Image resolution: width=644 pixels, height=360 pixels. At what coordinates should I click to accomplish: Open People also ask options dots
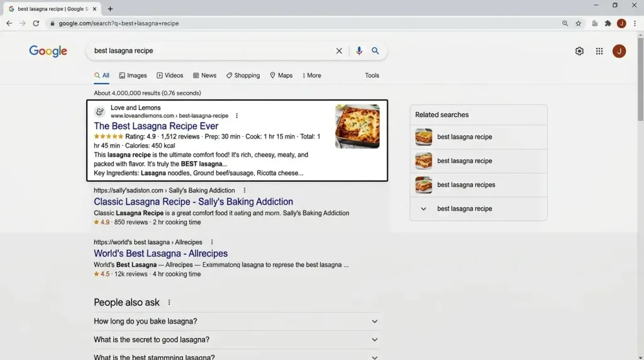(x=169, y=303)
